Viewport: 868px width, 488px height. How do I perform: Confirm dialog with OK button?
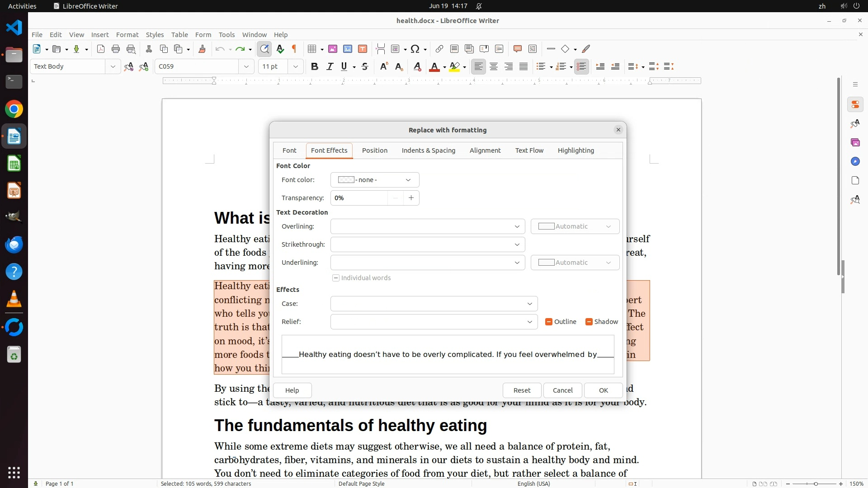(x=603, y=390)
